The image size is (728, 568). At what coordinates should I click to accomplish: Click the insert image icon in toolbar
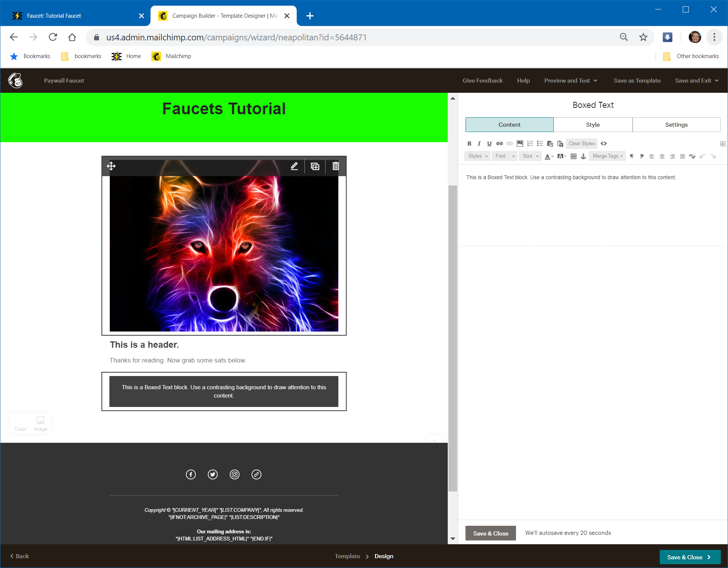point(520,144)
